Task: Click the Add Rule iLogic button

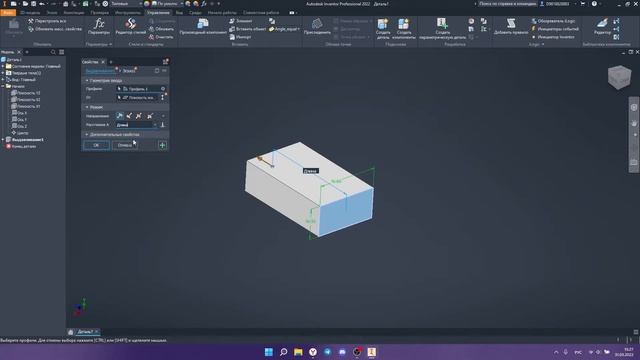Action: click(511, 27)
